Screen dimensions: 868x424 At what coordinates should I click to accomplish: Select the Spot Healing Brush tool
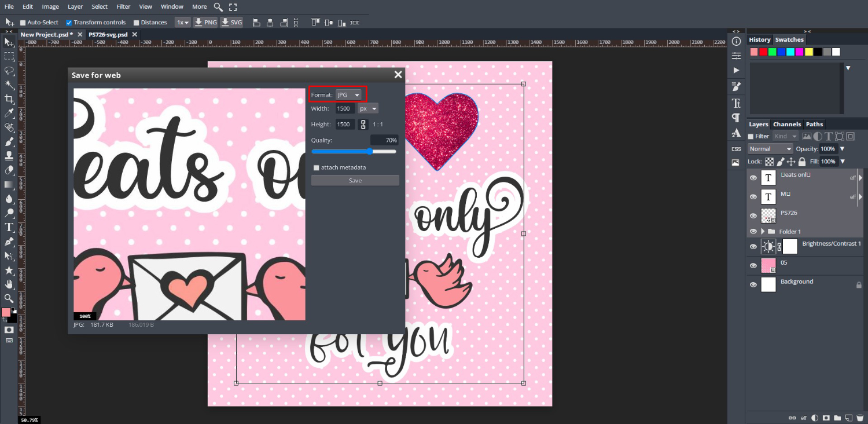9,127
